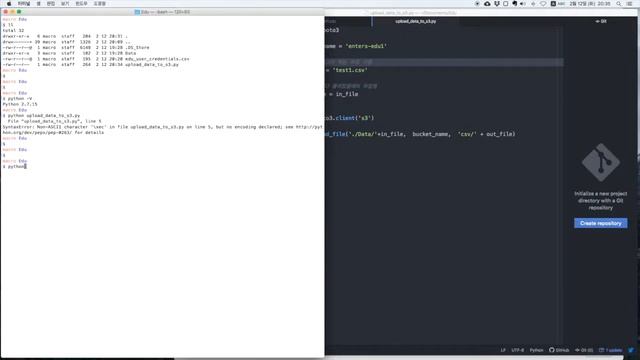Click 'upload_data_to_s3.py' in the ls listing
The height and width of the screenshot is (360, 640).
click(x=152, y=64)
